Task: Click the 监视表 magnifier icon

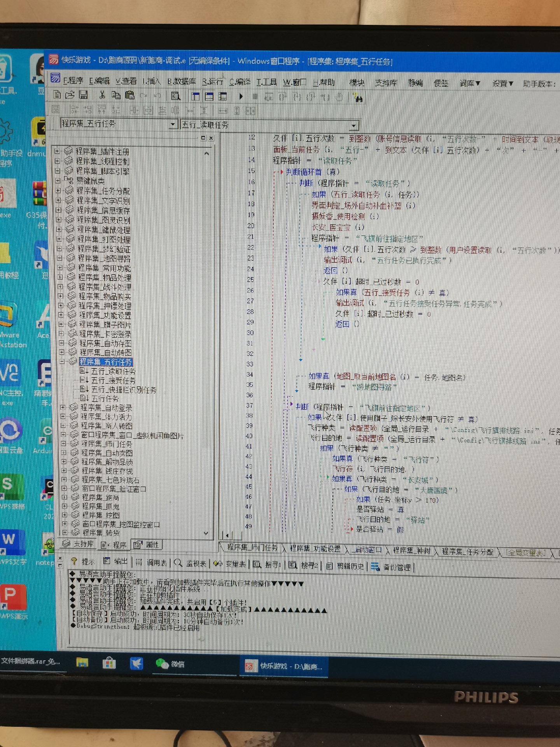Action: tap(178, 563)
